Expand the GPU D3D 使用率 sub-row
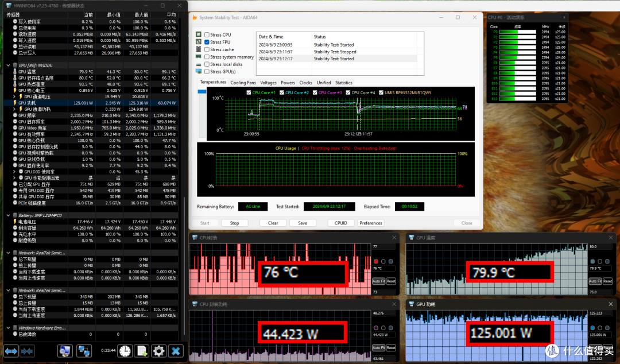 (x=14, y=172)
